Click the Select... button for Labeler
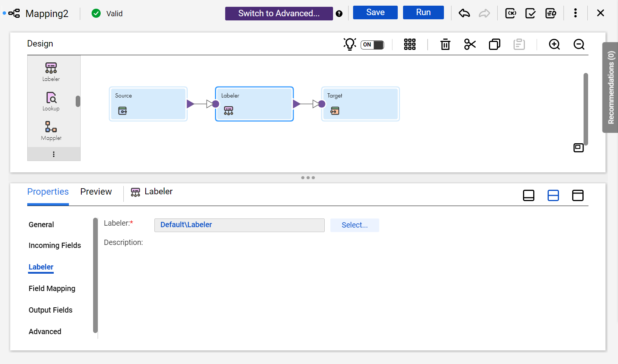The width and height of the screenshot is (618, 364). click(355, 225)
